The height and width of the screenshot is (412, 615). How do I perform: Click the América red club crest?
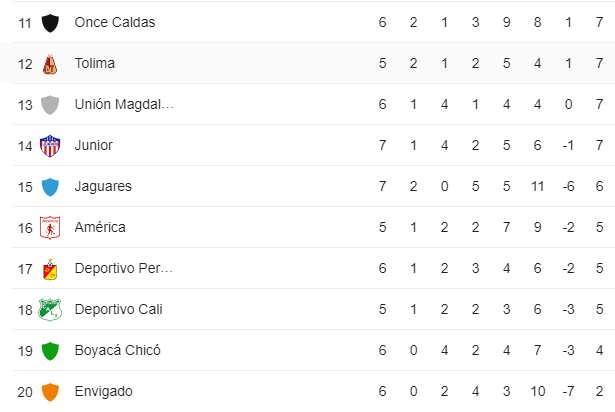point(50,228)
